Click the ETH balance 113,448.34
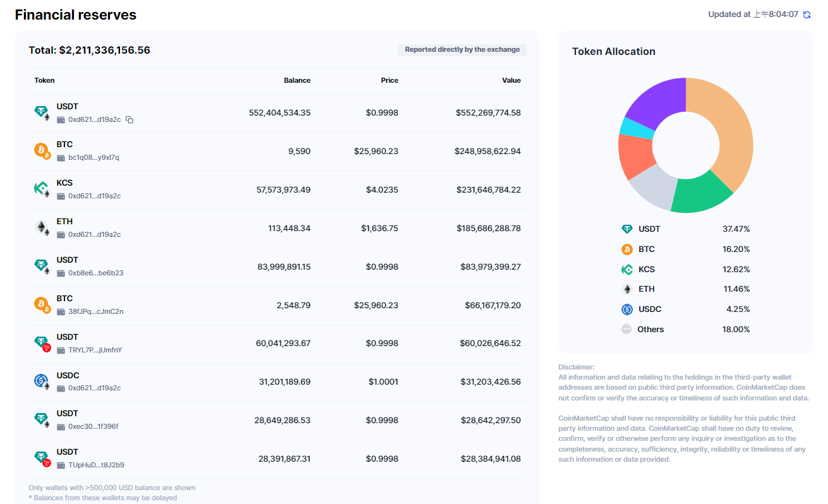Viewport: 828px width, 504px height. (x=289, y=228)
